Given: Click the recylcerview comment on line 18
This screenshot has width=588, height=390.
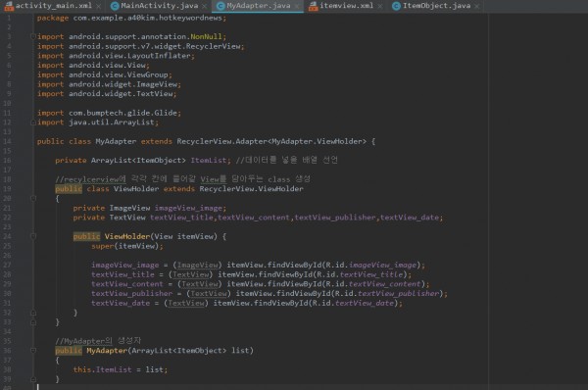Looking at the screenshot, I should click(182, 179).
